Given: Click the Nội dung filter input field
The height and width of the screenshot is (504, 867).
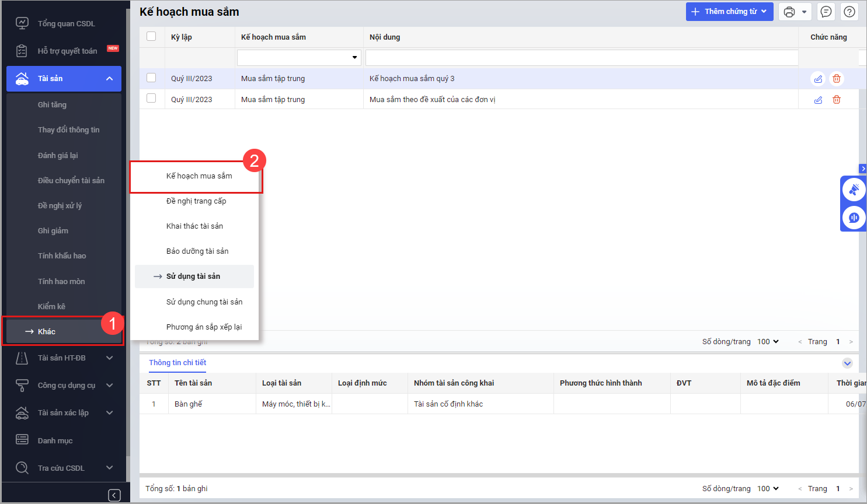Looking at the screenshot, I should point(582,57).
